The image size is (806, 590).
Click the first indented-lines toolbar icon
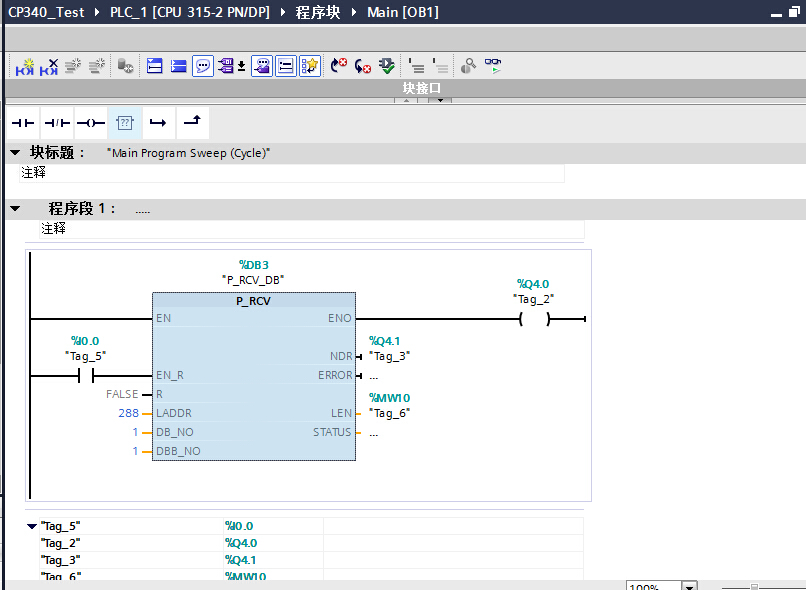click(416, 66)
